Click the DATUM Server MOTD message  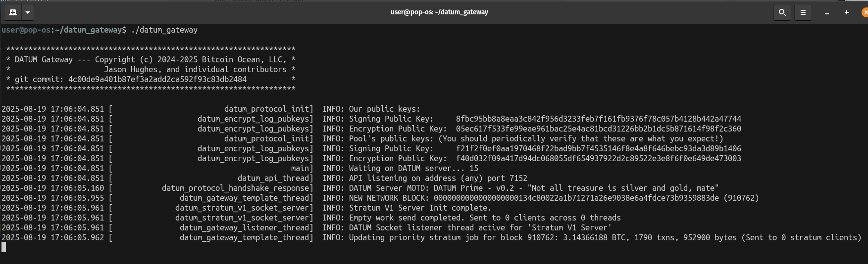tap(534, 188)
